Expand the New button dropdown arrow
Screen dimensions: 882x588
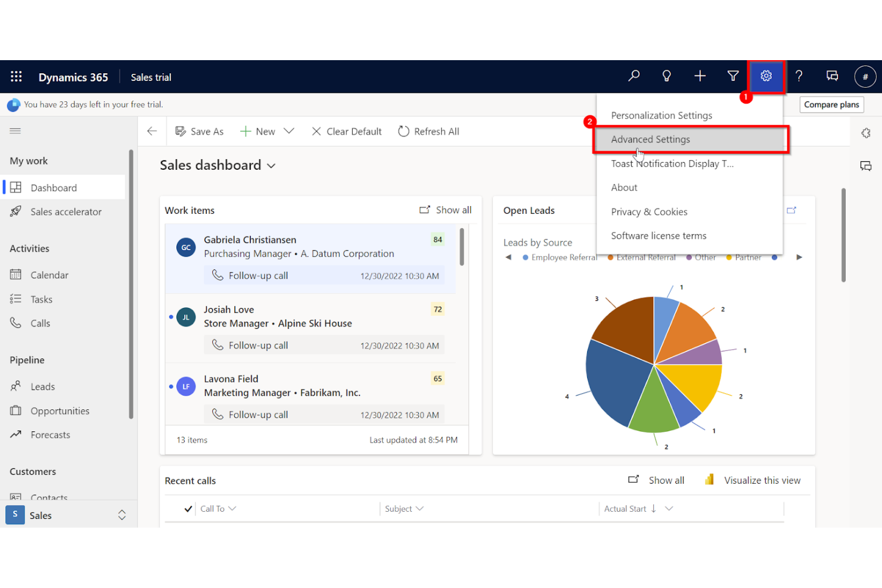click(x=289, y=131)
